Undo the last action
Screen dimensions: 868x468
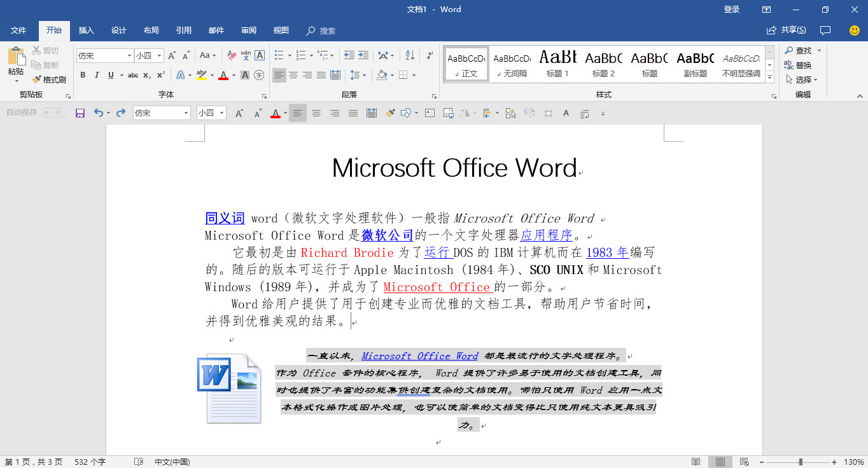pos(98,113)
